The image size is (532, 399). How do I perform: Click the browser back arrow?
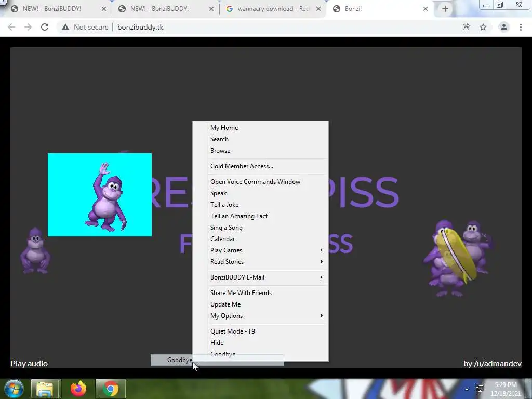[x=11, y=27]
